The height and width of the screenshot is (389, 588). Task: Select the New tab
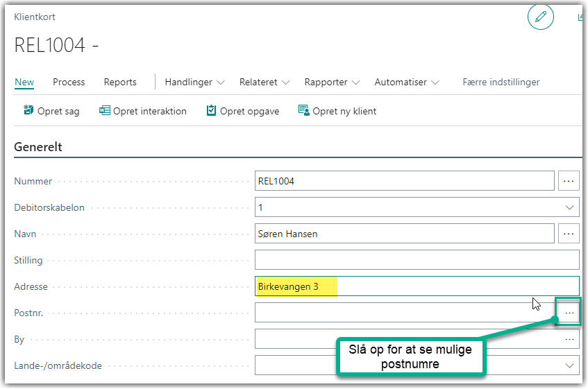click(x=24, y=82)
